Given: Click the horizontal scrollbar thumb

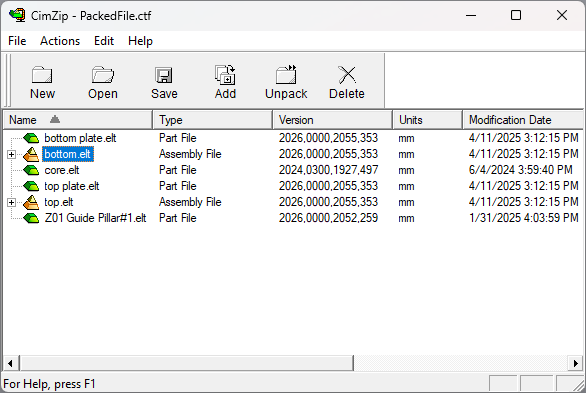Looking at the screenshot, I should pos(187,363).
